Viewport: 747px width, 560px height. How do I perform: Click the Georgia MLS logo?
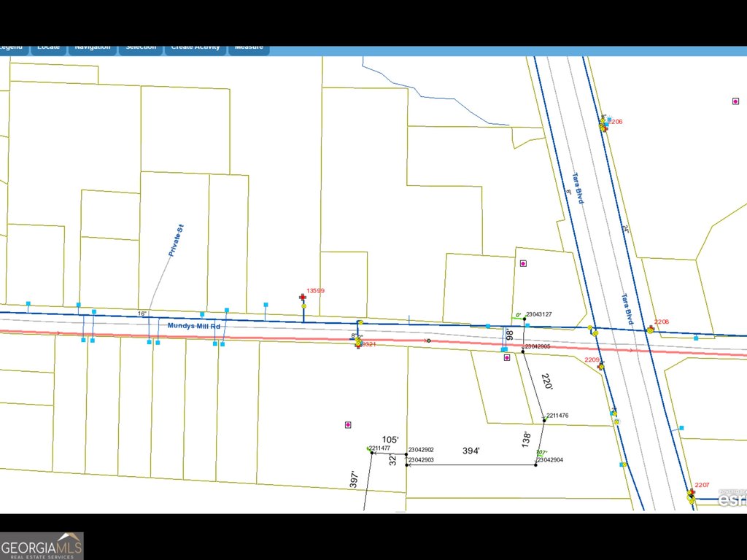[x=42, y=545]
